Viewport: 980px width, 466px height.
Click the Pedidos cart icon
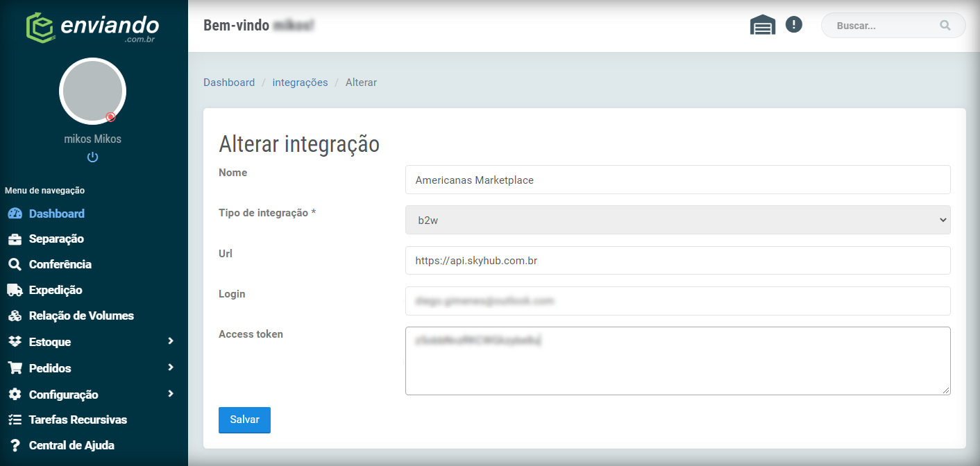[15, 368]
